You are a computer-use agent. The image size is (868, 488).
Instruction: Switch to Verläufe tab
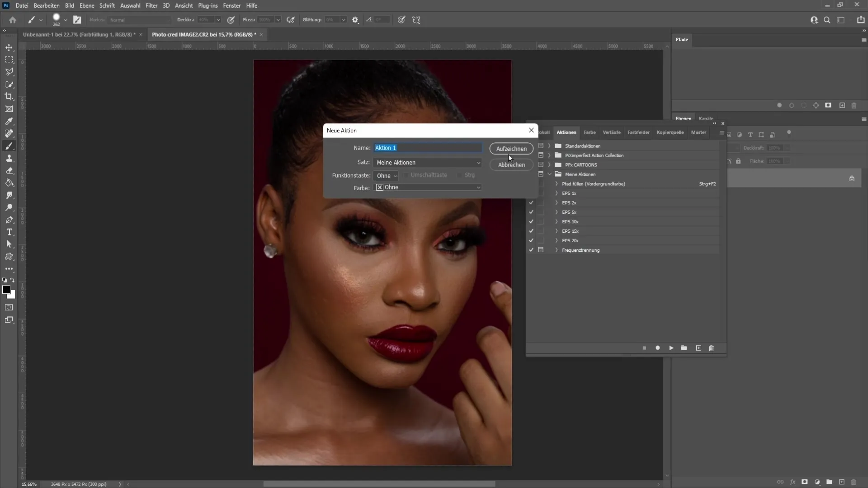coord(612,132)
